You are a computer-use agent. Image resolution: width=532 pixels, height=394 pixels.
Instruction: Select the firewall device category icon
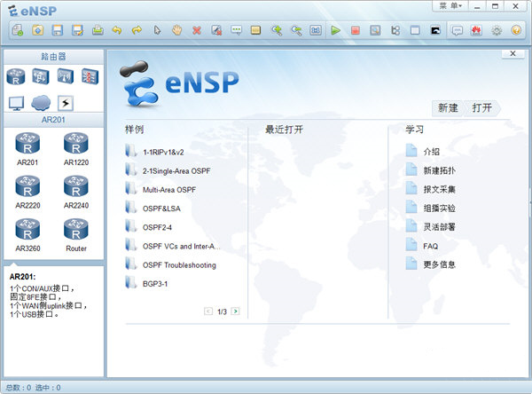point(90,77)
